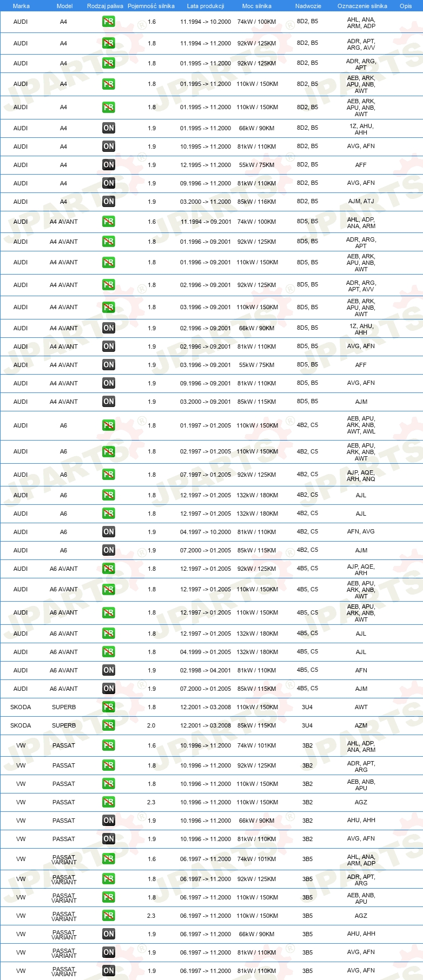Click petrol icon in Passat Variant 1.6 row
Viewport: 423px width, 980px height.
coord(109,859)
